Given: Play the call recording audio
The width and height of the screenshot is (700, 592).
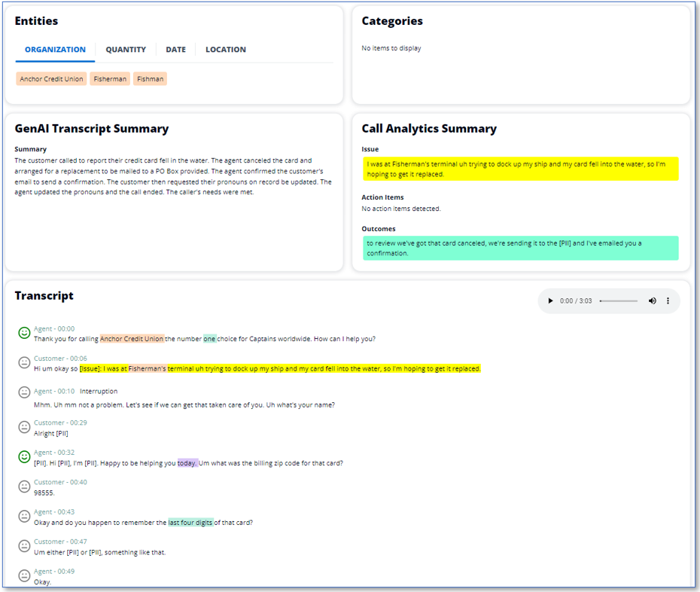Looking at the screenshot, I should 549,301.
